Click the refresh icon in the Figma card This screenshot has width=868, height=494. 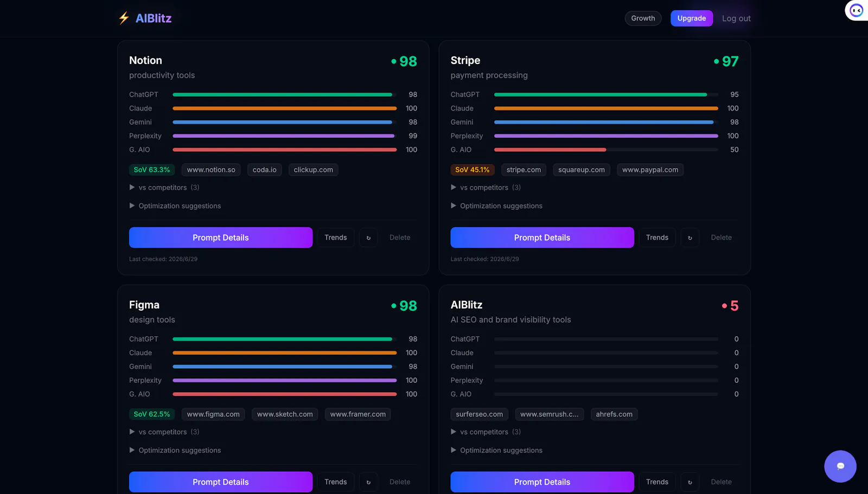pyautogui.click(x=368, y=482)
